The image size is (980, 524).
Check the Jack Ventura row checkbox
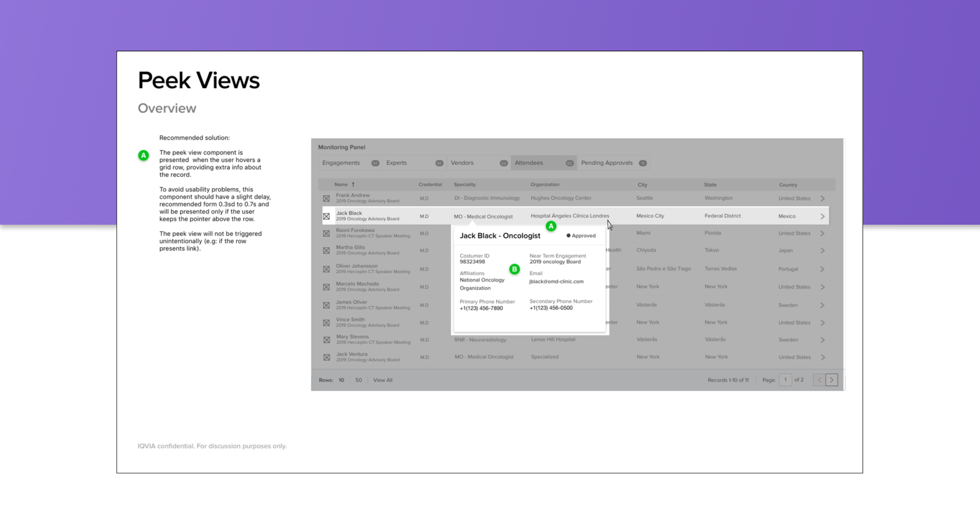[x=326, y=357]
